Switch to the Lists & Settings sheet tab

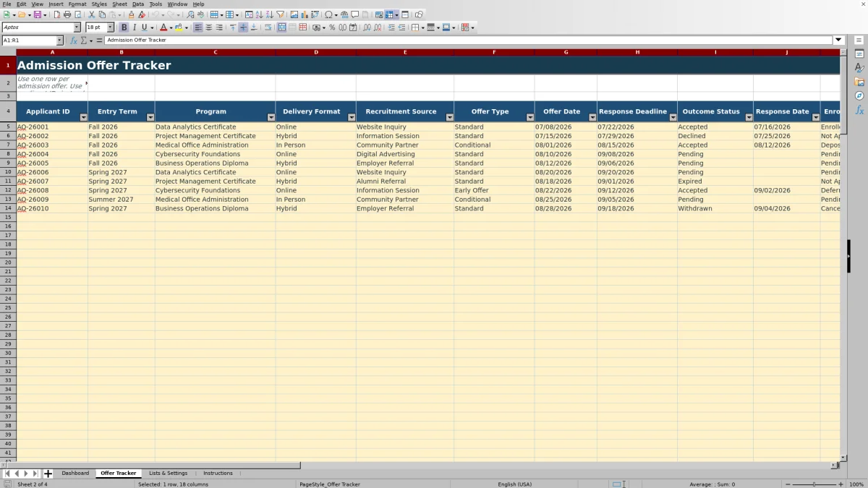pos(168,474)
